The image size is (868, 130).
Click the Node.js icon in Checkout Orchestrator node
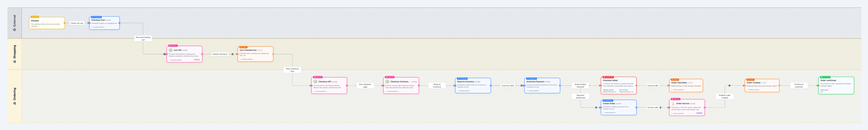tap(388, 82)
